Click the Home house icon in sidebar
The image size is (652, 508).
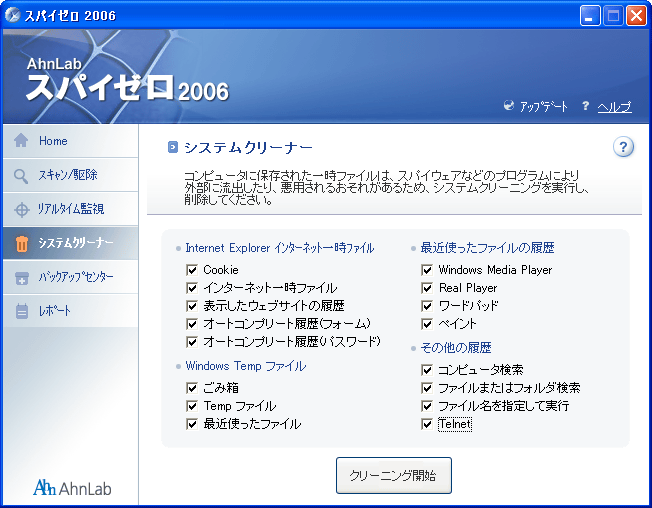coord(21,141)
